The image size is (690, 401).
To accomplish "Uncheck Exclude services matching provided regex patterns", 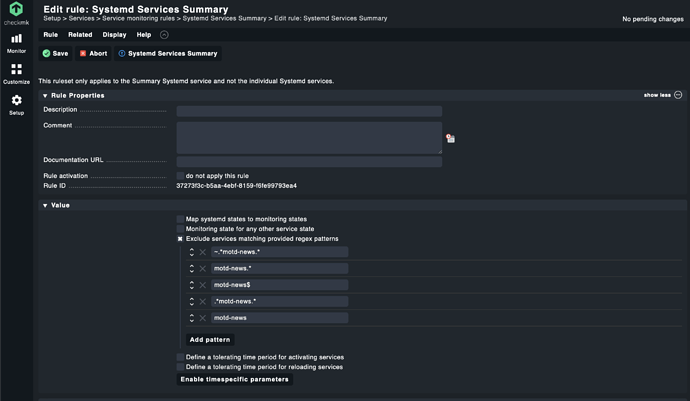I will pos(180,239).
